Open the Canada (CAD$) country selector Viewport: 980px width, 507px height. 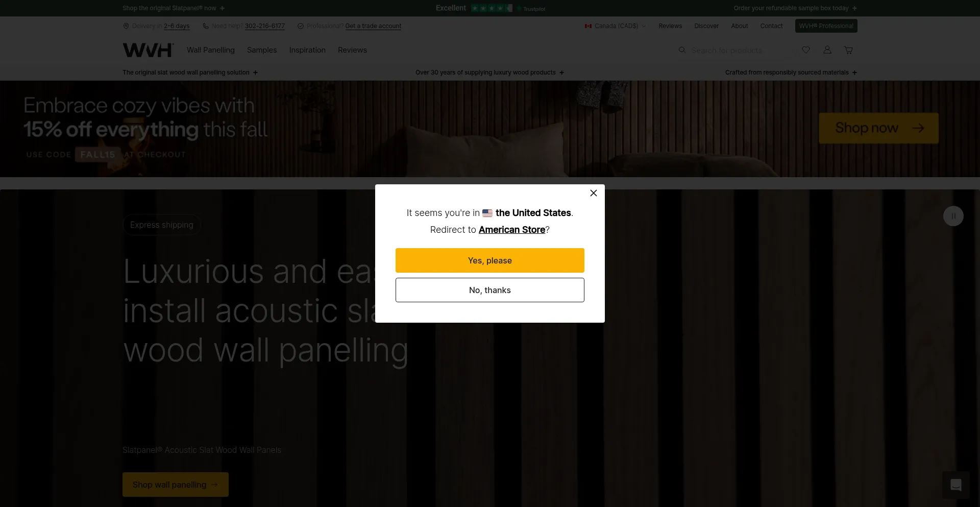pos(616,26)
